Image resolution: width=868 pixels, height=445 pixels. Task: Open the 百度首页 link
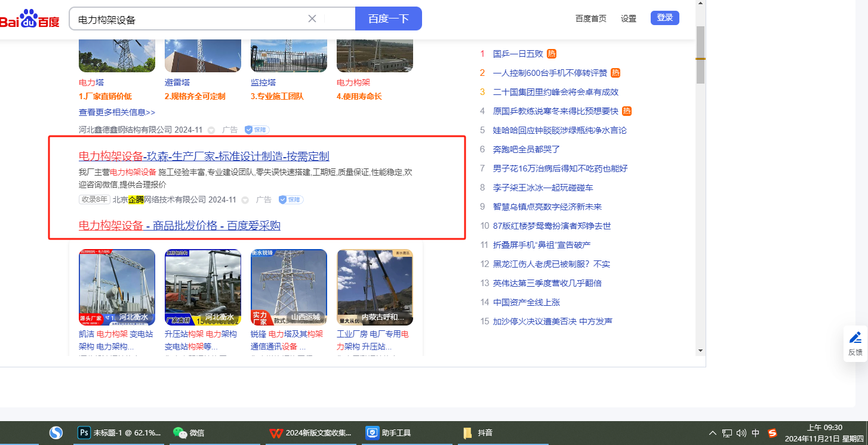[x=591, y=19]
